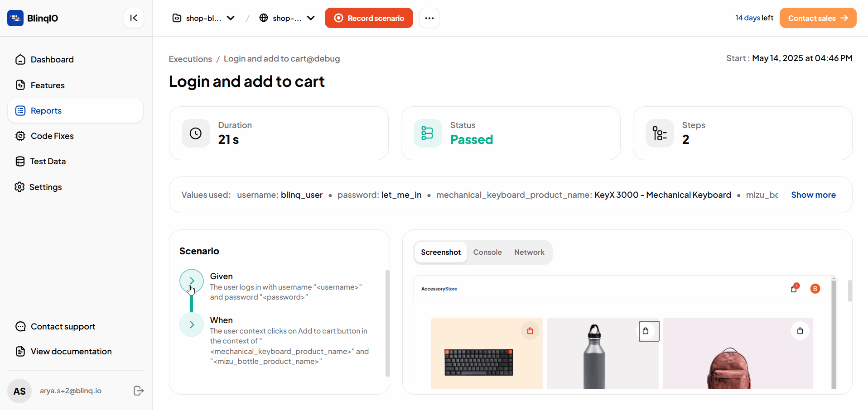Open the three-dots more options menu
The height and width of the screenshot is (410, 868).
pos(429,18)
